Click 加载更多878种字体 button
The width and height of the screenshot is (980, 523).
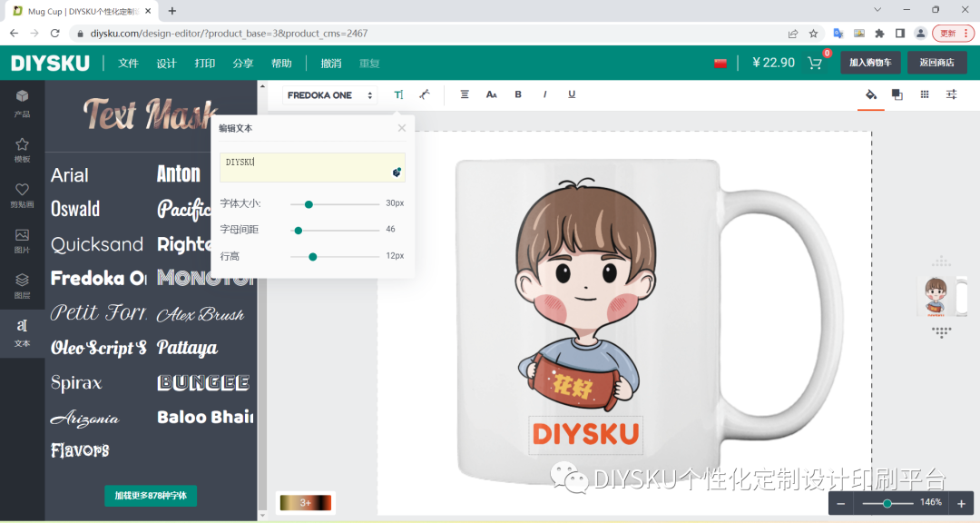[151, 496]
